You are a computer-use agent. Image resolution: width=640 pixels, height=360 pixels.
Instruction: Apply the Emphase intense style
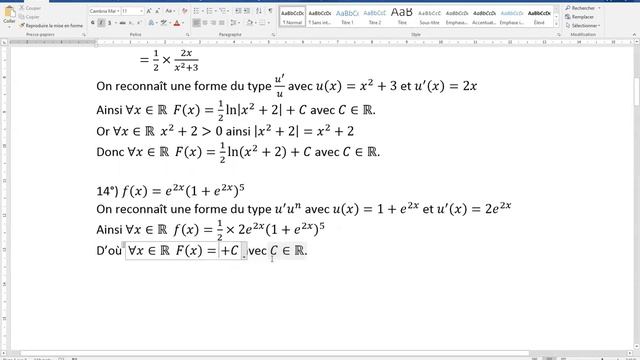pyautogui.click(x=511, y=17)
